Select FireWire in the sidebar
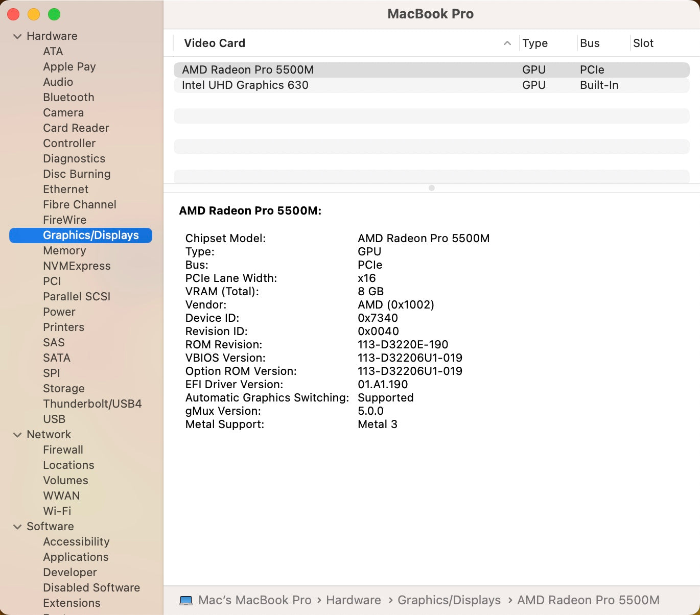The width and height of the screenshot is (700, 615). click(x=64, y=220)
